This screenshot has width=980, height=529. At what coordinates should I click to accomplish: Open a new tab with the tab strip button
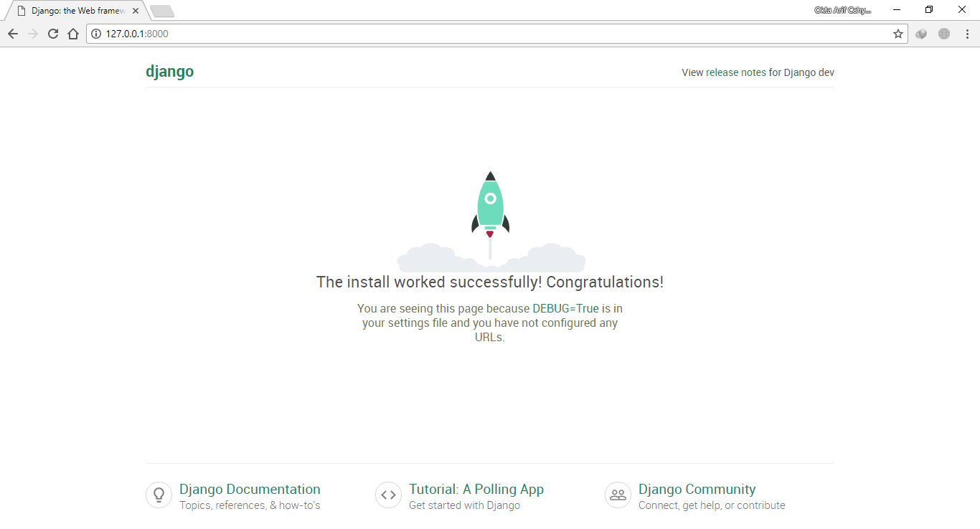[162, 11]
